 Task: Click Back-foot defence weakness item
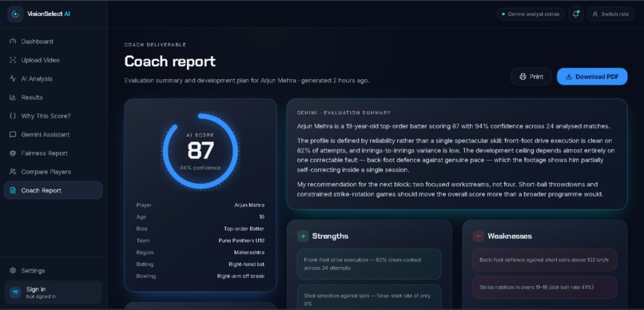[x=545, y=260]
